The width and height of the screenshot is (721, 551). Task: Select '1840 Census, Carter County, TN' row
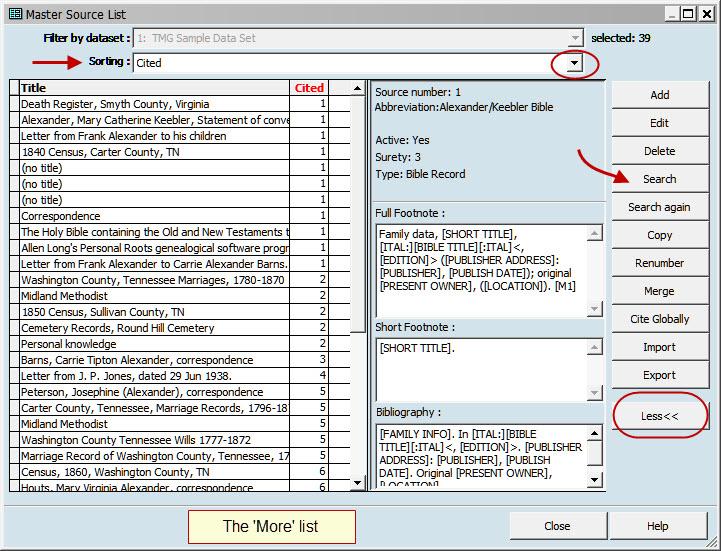pos(179,152)
